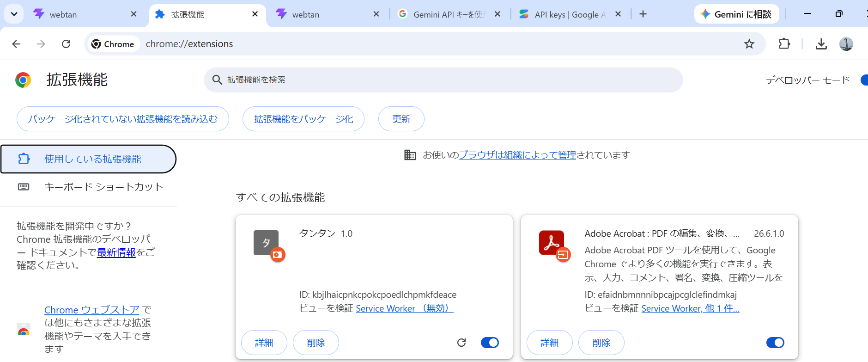Viewport: 868px width, 362px height.
Task: Open the 最新情報 link
Action: click(x=116, y=252)
